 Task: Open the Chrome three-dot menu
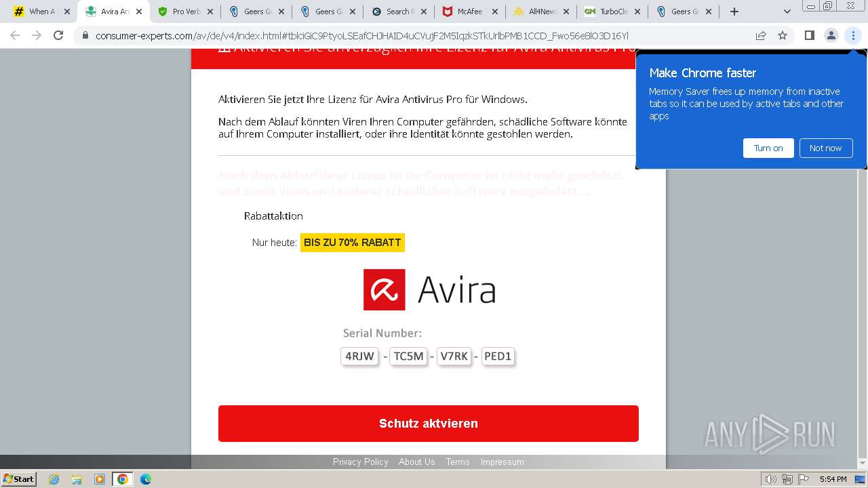pos(853,35)
